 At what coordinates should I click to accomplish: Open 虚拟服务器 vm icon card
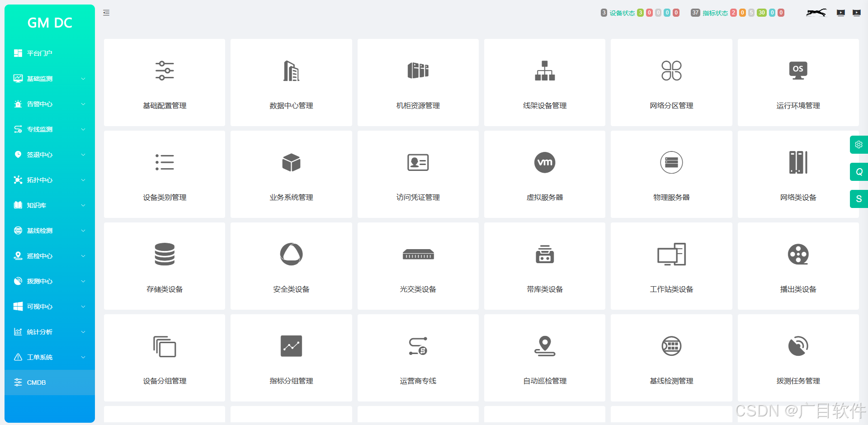(x=545, y=174)
